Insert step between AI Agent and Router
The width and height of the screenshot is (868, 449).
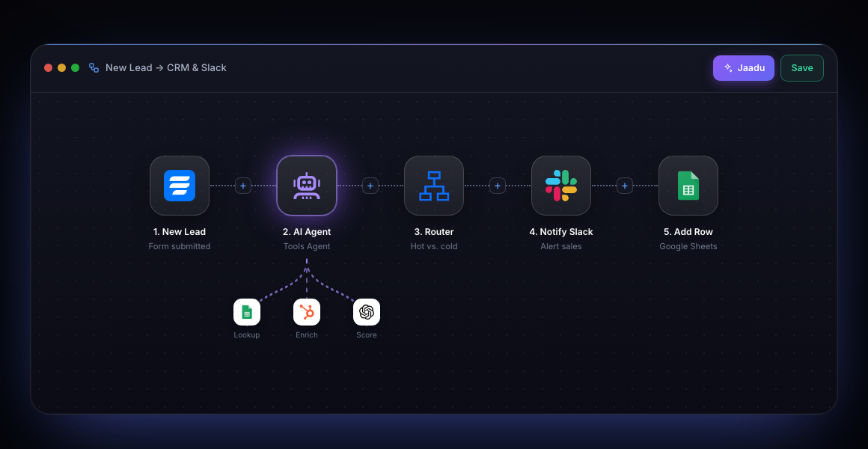[370, 186]
